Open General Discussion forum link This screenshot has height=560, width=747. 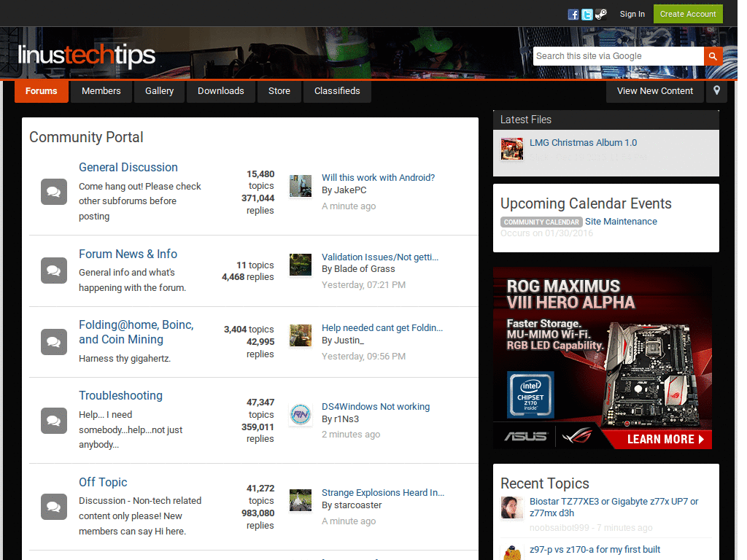[128, 168]
